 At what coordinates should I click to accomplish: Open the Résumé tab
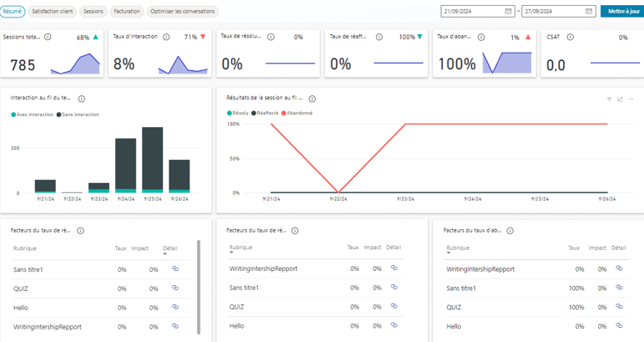point(13,12)
